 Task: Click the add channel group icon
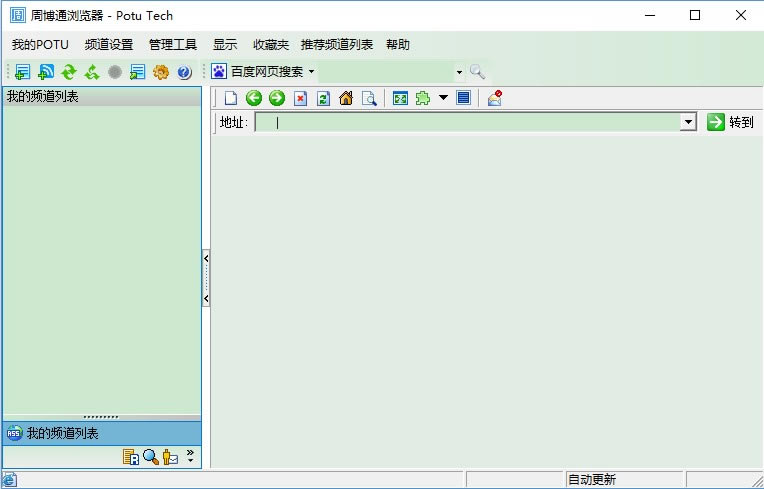coord(22,72)
